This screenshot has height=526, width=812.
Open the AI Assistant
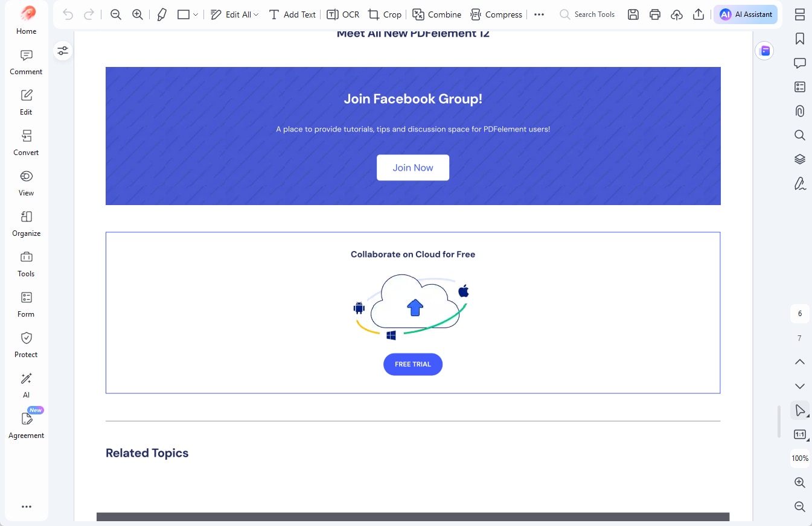point(746,14)
